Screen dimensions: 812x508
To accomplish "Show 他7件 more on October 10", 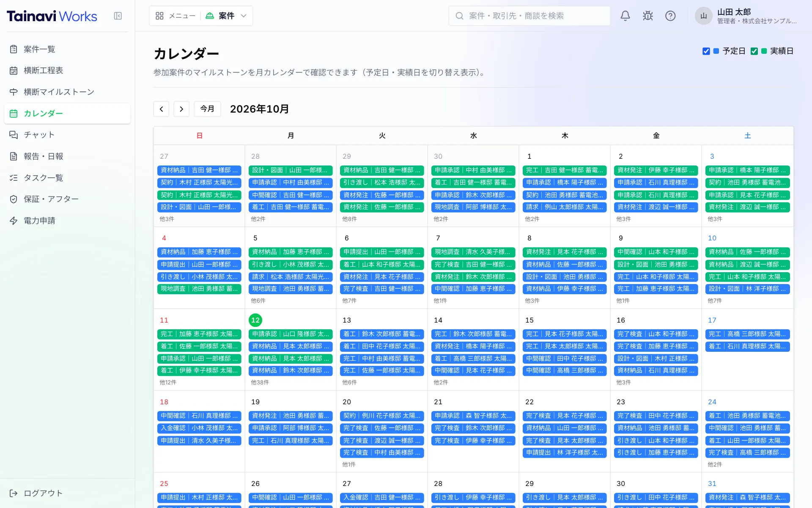I will pos(715,301).
